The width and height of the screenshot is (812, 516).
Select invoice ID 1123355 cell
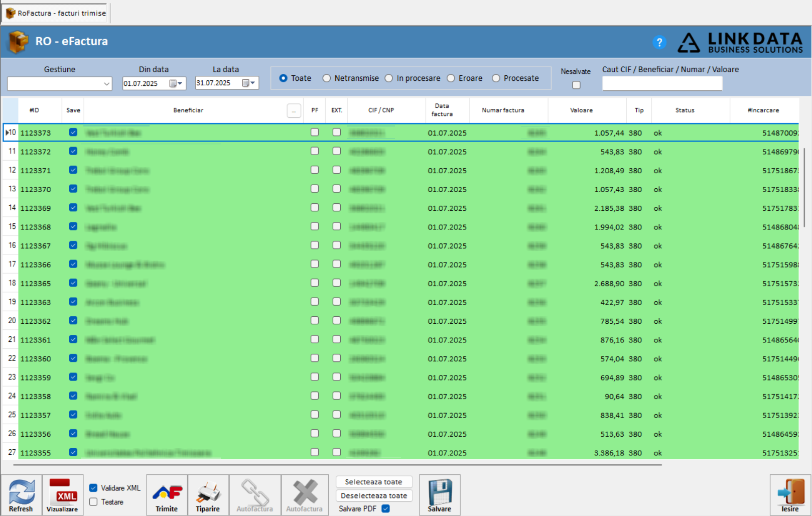pos(41,453)
